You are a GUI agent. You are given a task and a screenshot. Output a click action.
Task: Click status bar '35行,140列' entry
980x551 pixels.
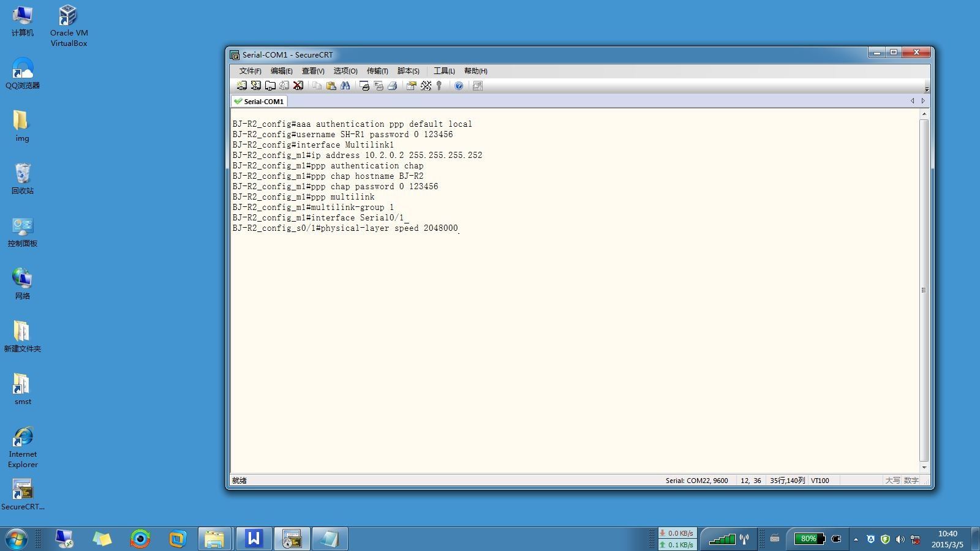click(787, 481)
